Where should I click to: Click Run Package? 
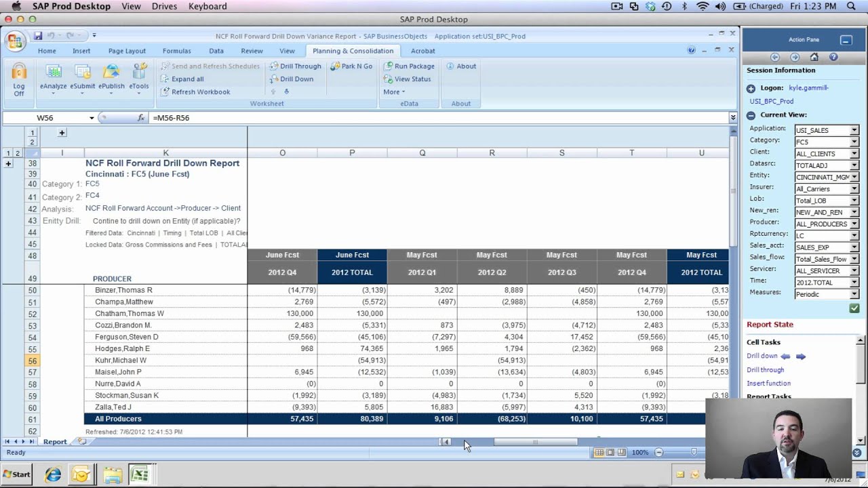409,66
